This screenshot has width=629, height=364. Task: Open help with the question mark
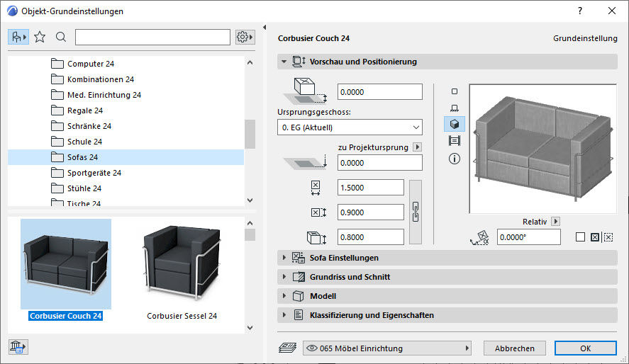[x=579, y=11]
